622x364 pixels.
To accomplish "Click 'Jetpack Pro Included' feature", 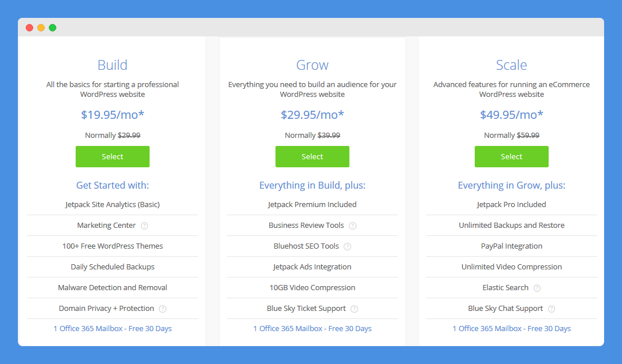I will (512, 205).
